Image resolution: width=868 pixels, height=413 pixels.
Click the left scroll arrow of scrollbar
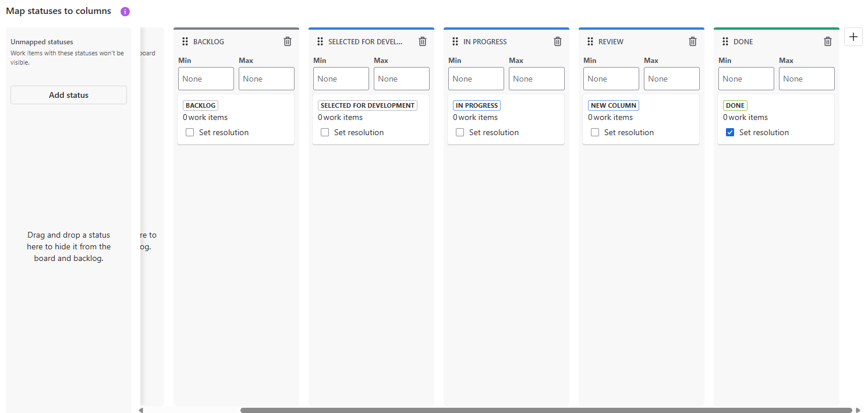(141, 410)
